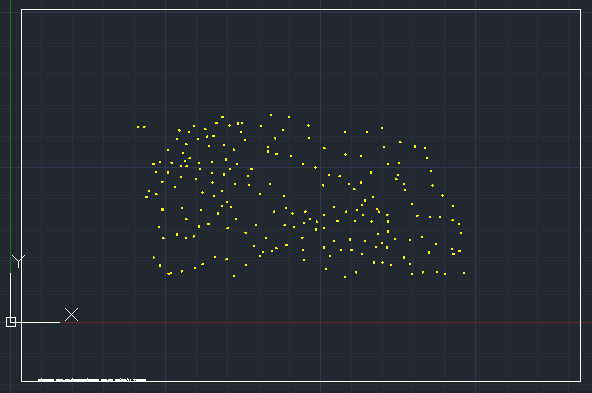Select the isolated pair of yellow points beside the cloud
Image resolution: width=592 pixels, height=393 pixels.
click(x=141, y=127)
